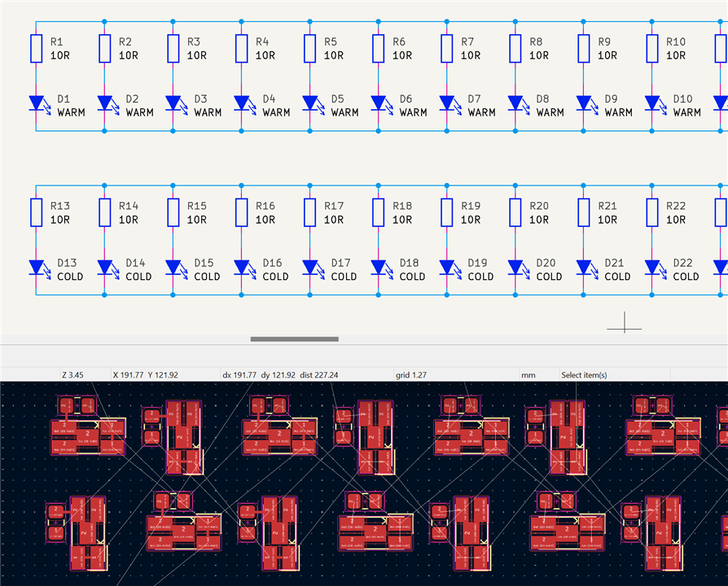
Task: Click the 'WARM' value beside D5
Action: [345, 113]
